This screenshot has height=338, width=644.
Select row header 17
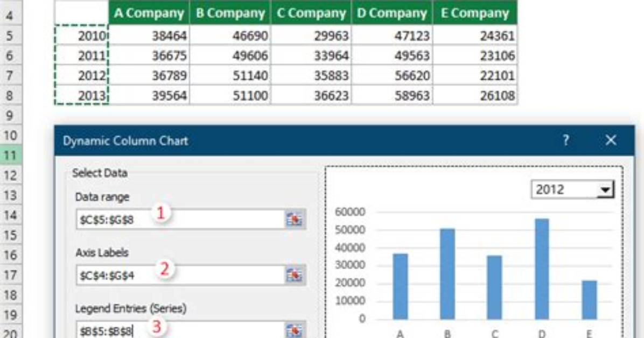(x=10, y=274)
